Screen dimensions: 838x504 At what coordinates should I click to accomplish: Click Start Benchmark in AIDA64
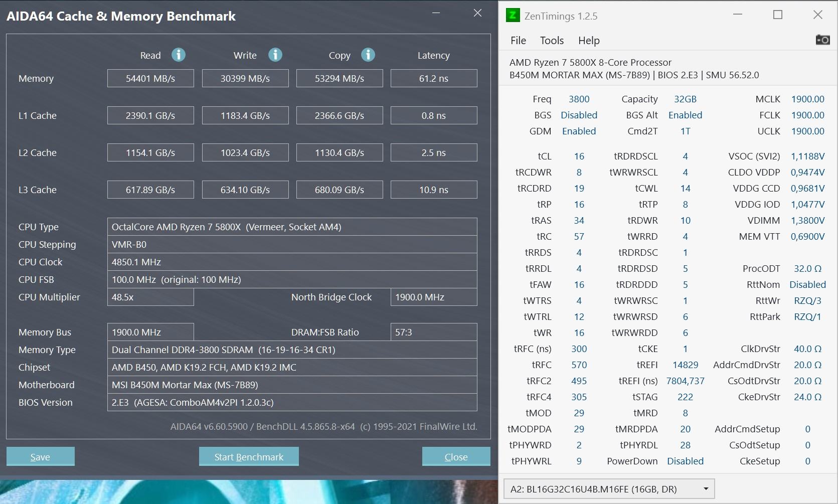[249, 456]
